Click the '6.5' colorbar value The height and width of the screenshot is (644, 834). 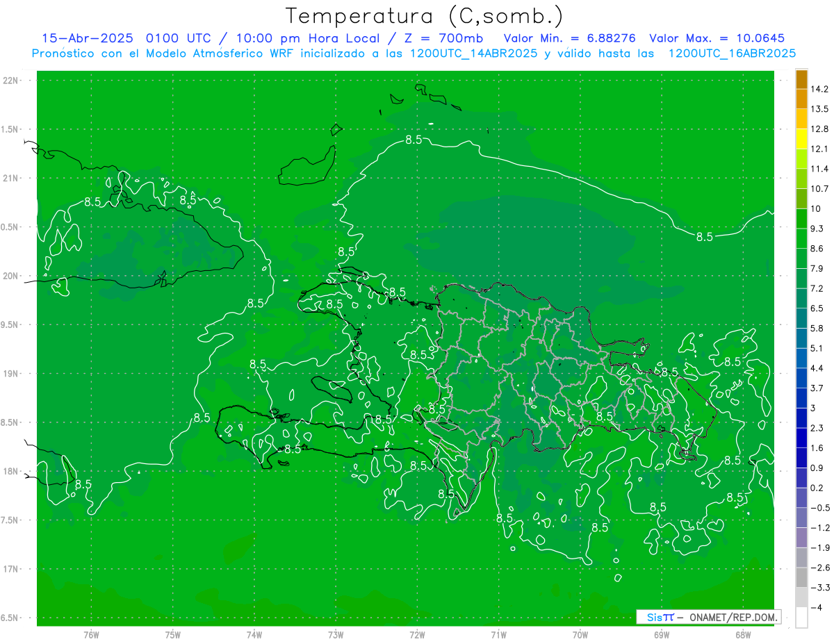point(817,308)
